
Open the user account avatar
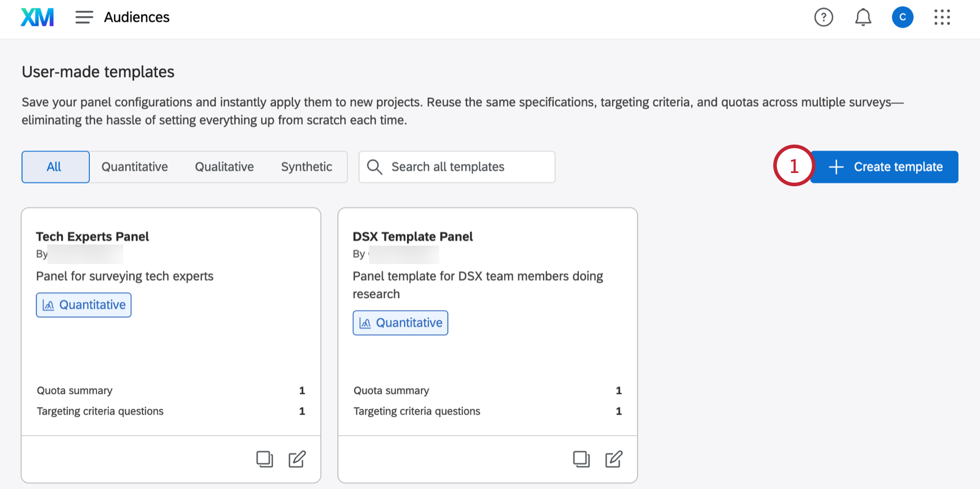pos(902,17)
